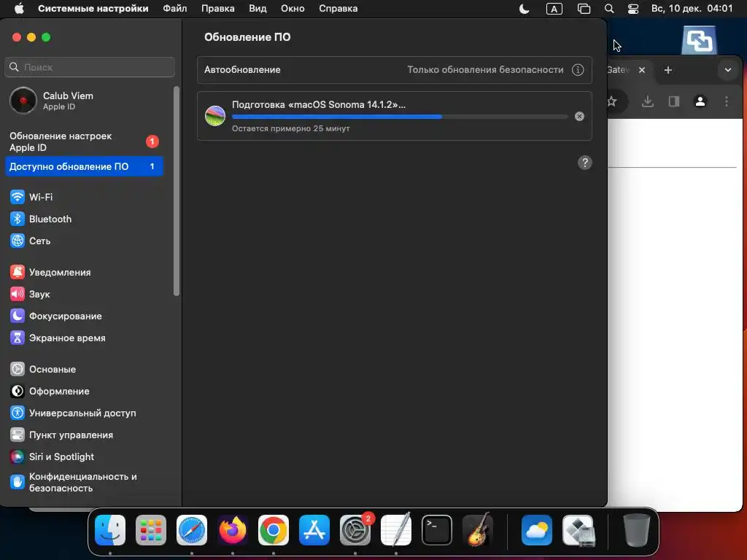This screenshot has height=560, width=747.
Task: Open browser downloads icon
Action: [648, 101]
